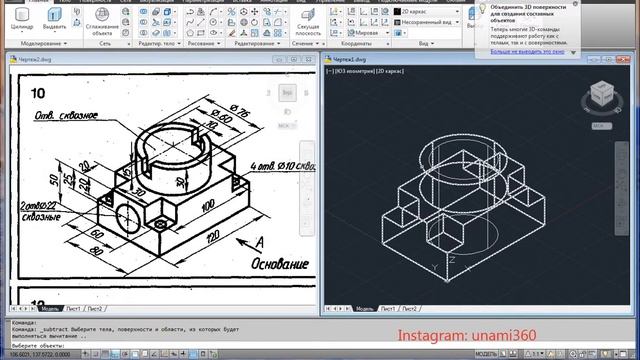Image resolution: width=640 pixels, height=360 pixels.
Task: Click the Move tool in Редактирование
Action: (x=255, y=11)
